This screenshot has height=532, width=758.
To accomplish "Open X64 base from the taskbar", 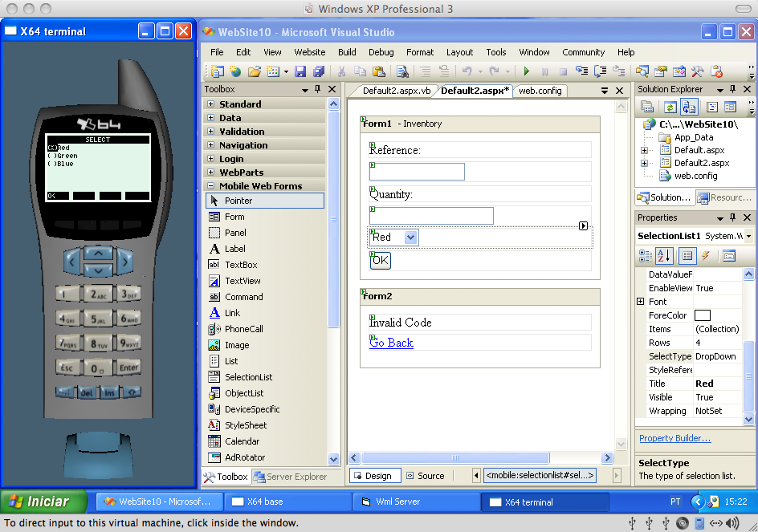I will (287, 502).
